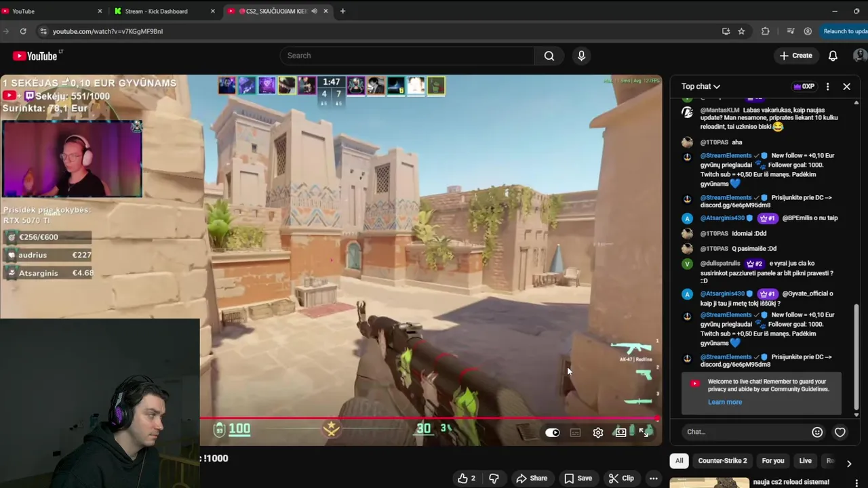Open more actions below the video
Image resolution: width=868 pixels, height=488 pixels.
(x=653, y=478)
